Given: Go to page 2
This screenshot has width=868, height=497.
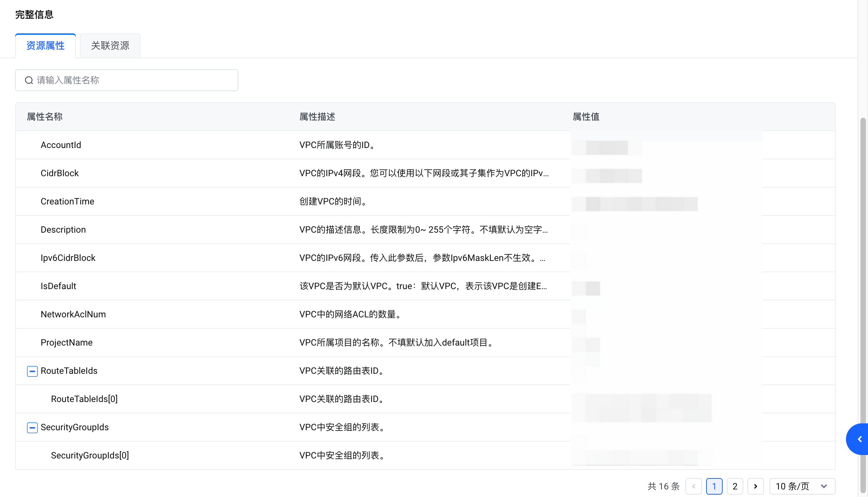Looking at the screenshot, I should [735, 486].
